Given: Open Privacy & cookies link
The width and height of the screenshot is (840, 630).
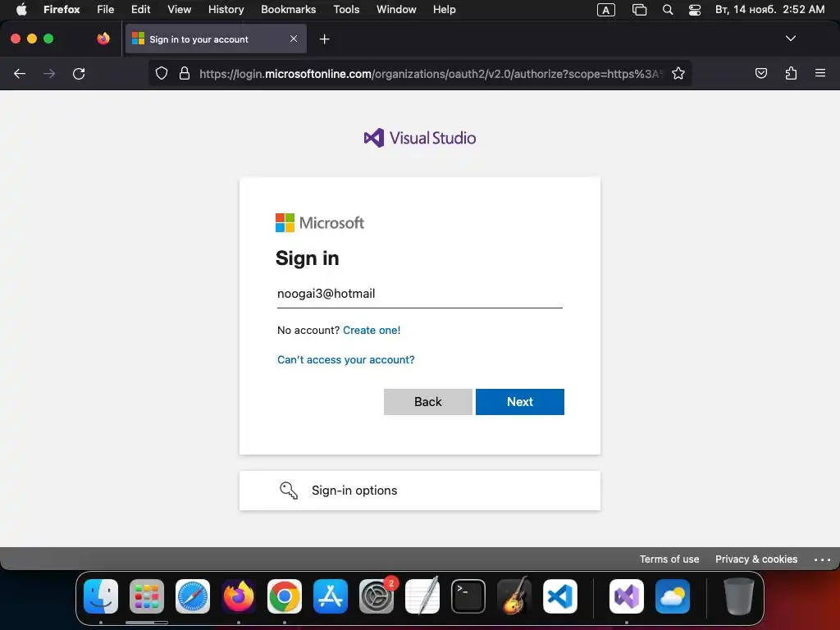Looking at the screenshot, I should [x=756, y=559].
